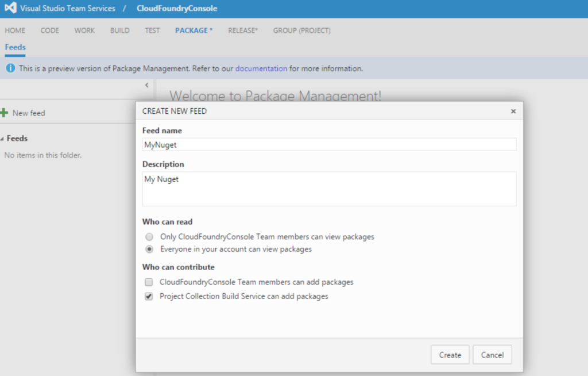The width and height of the screenshot is (588, 376).
Task: Open CloudFoundryConsole project link
Action: (177, 8)
